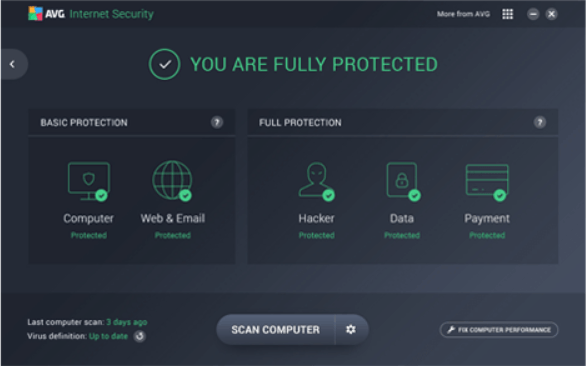Click the Protected status under Data
The image size is (586, 366).
point(402,235)
